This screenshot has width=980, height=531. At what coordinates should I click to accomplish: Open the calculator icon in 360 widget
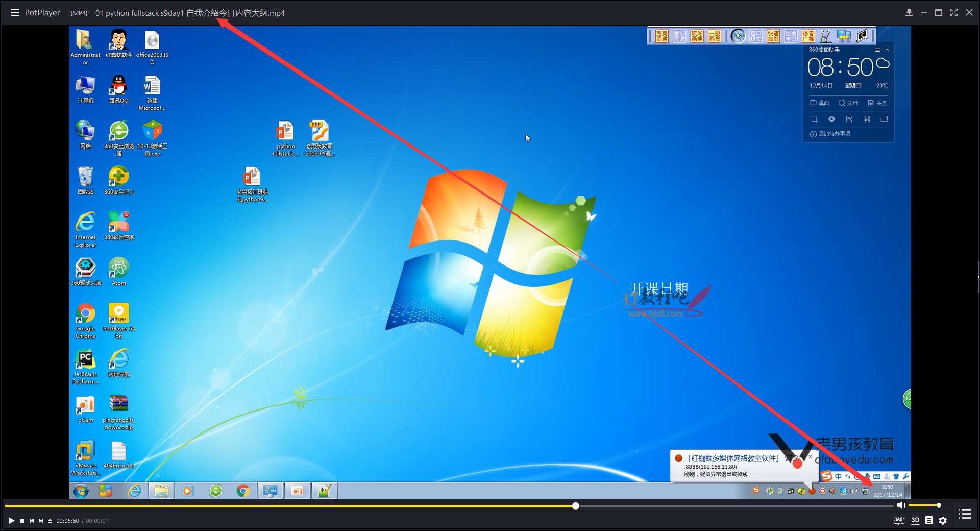click(867, 119)
